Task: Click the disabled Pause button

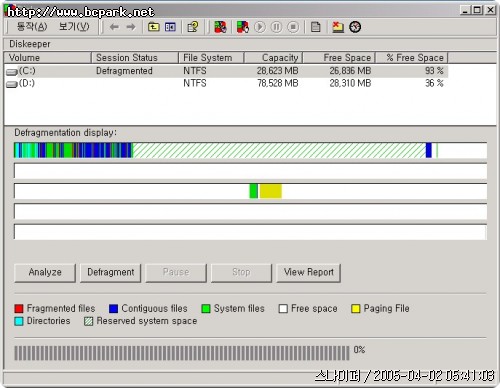Action: 176,273
